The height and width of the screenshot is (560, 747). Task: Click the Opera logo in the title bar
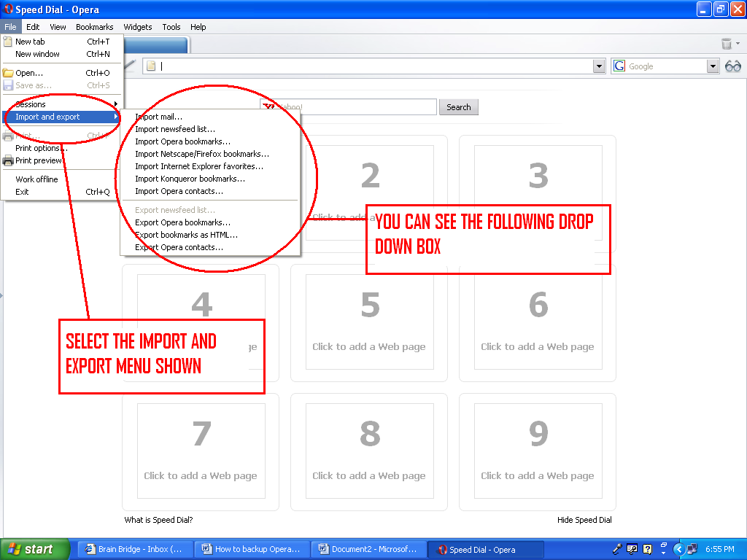click(8, 9)
